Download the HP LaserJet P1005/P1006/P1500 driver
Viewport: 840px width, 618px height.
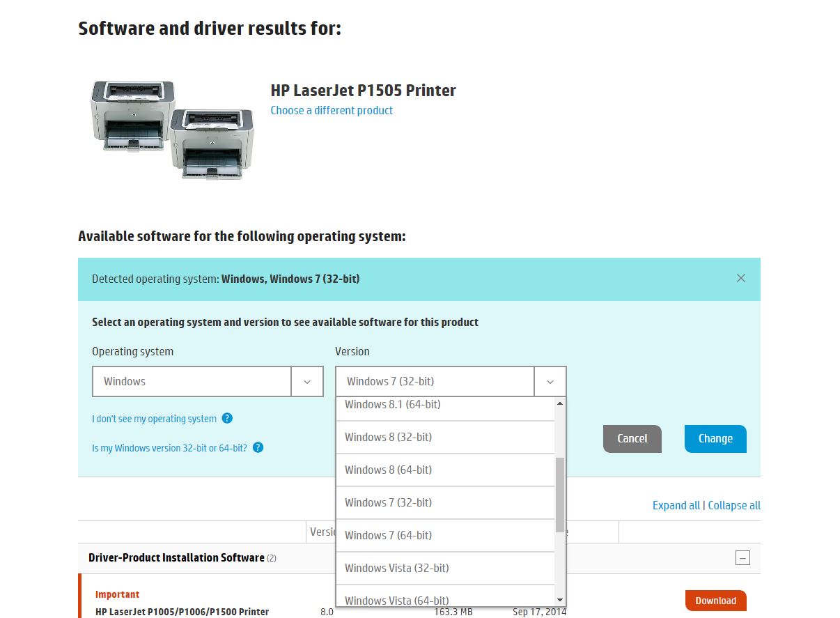click(x=715, y=601)
